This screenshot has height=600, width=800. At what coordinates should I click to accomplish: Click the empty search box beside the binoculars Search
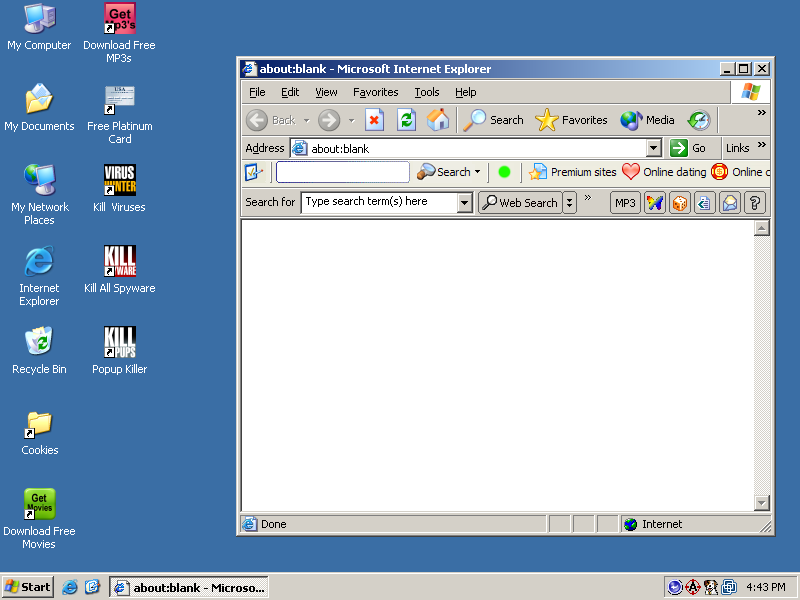point(342,172)
